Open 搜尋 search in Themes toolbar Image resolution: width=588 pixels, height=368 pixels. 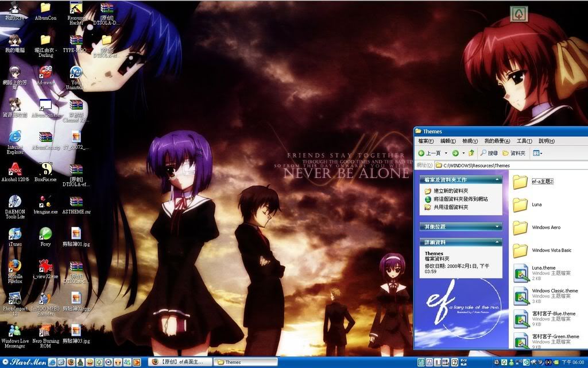(x=489, y=153)
